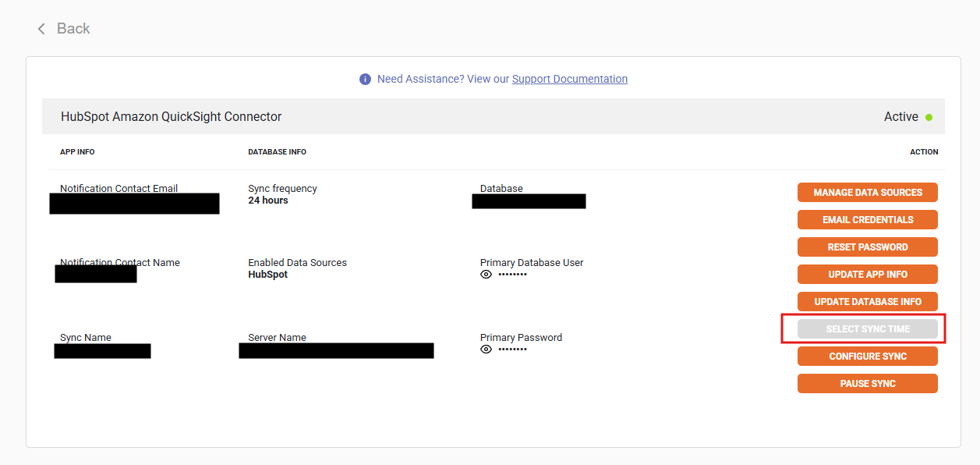This screenshot has height=465, width=980.
Task: Show the Primary Password via eye icon
Action: [486, 350]
